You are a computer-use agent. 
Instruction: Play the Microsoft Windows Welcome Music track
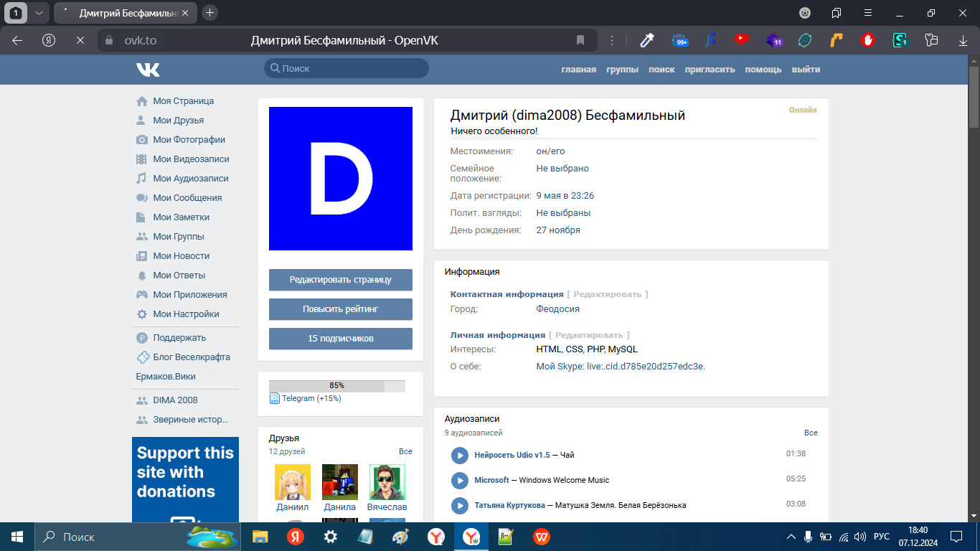coord(459,480)
